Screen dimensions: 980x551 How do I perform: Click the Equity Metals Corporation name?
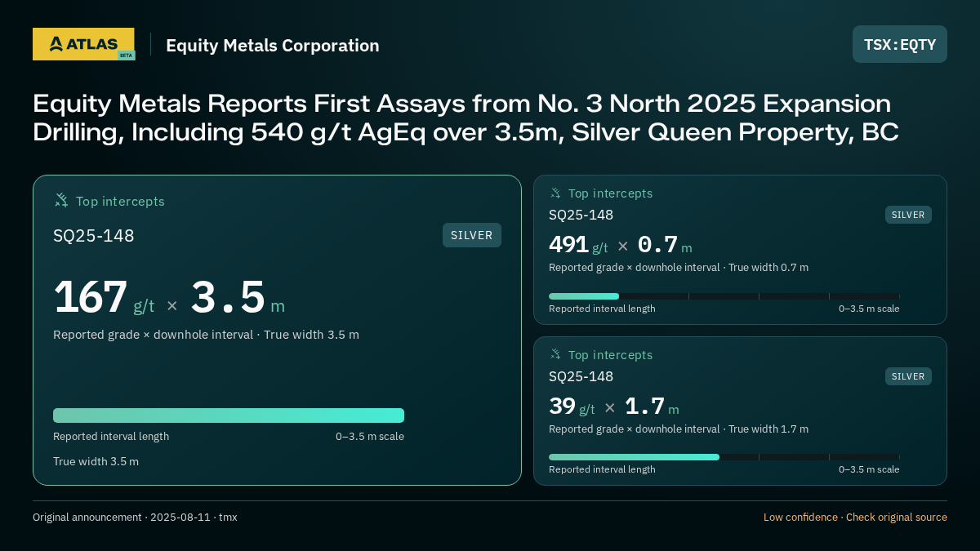(x=273, y=46)
